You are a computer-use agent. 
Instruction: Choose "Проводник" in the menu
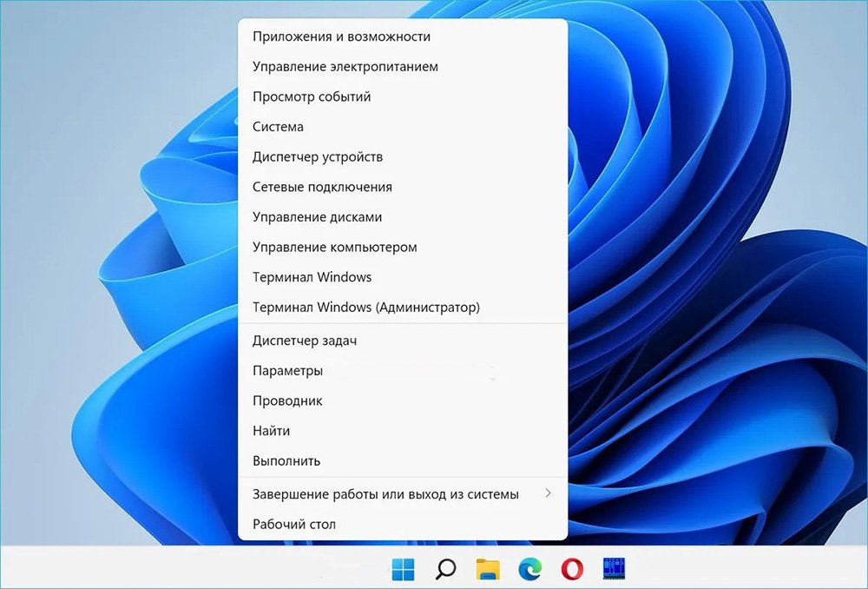point(403,400)
